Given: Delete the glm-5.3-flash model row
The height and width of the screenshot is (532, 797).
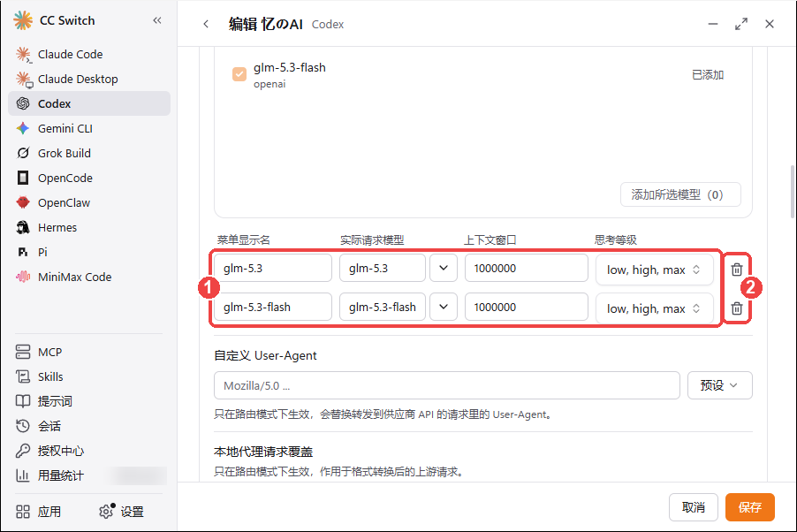Looking at the screenshot, I should click(x=737, y=308).
